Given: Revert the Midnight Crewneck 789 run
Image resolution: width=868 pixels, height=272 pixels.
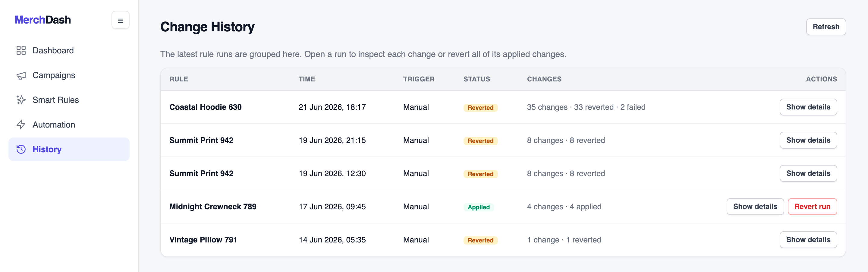Looking at the screenshot, I should point(812,207).
